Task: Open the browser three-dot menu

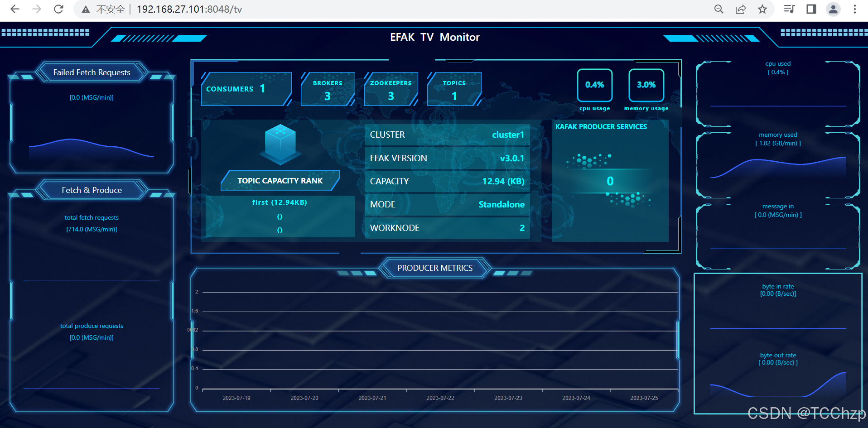Action: coord(855,9)
